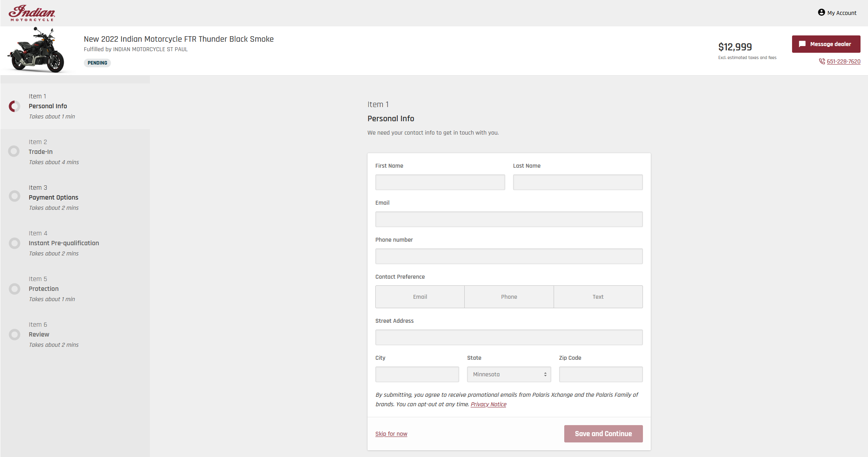Image resolution: width=868 pixels, height=457 pixels.
Task: Click the Skip for now link
Action: click(391, 434)
